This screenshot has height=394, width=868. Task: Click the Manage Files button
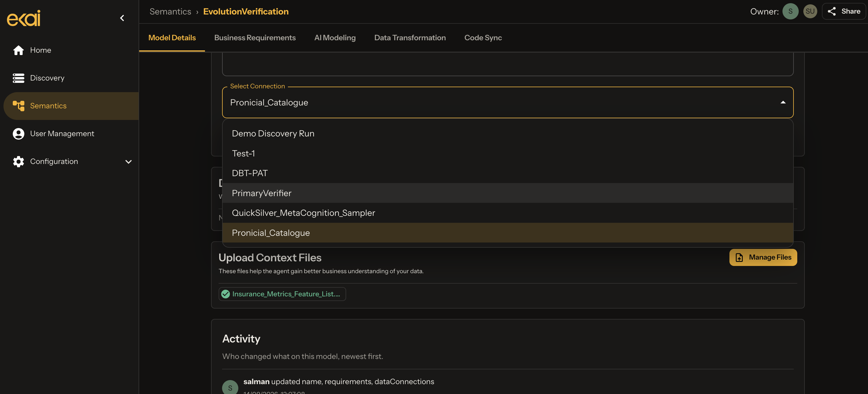click(x=763, y=257)
